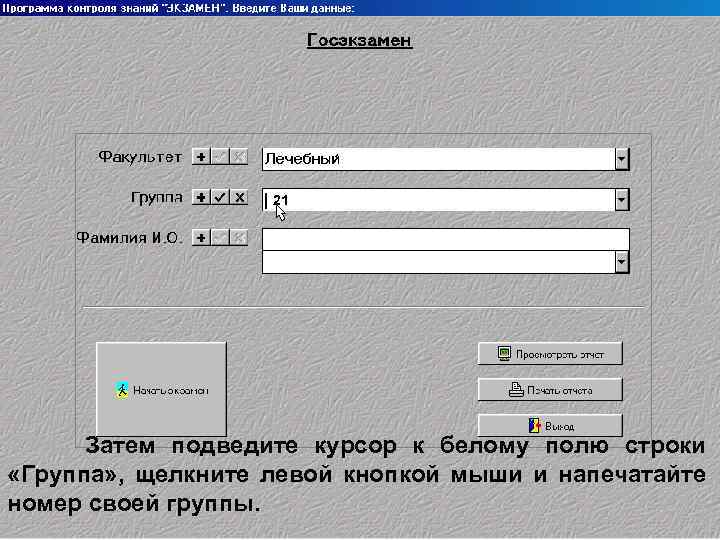Click the greyed X in Фамилия И.О. row
The image size is (720, 540).
point(239,238)
